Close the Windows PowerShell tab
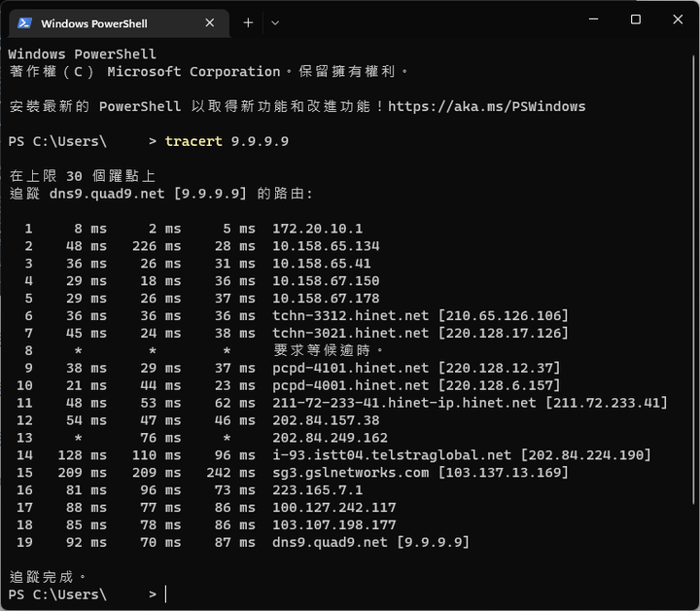 pos(209,22)
